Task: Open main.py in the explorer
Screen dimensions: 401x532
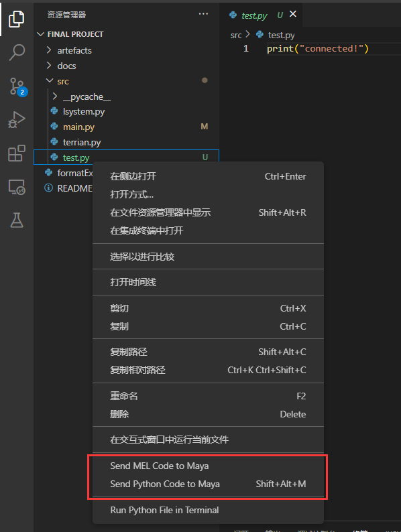Action: point(126,127)
